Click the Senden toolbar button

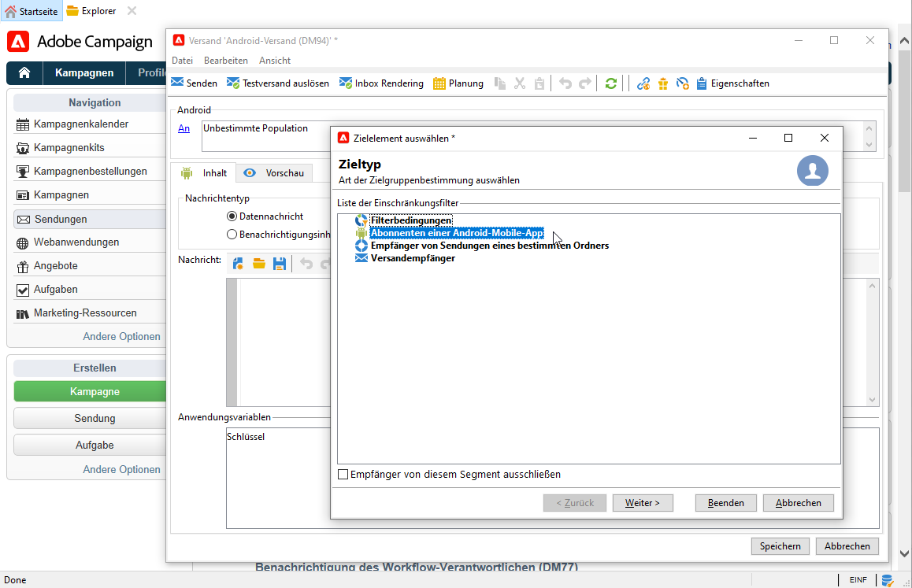[195, 83]
